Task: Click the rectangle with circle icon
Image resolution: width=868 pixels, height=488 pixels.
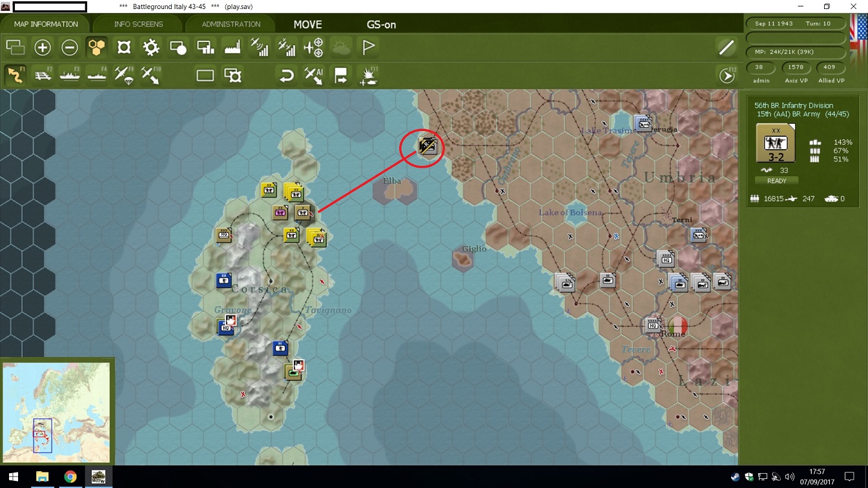Action: 178,47
